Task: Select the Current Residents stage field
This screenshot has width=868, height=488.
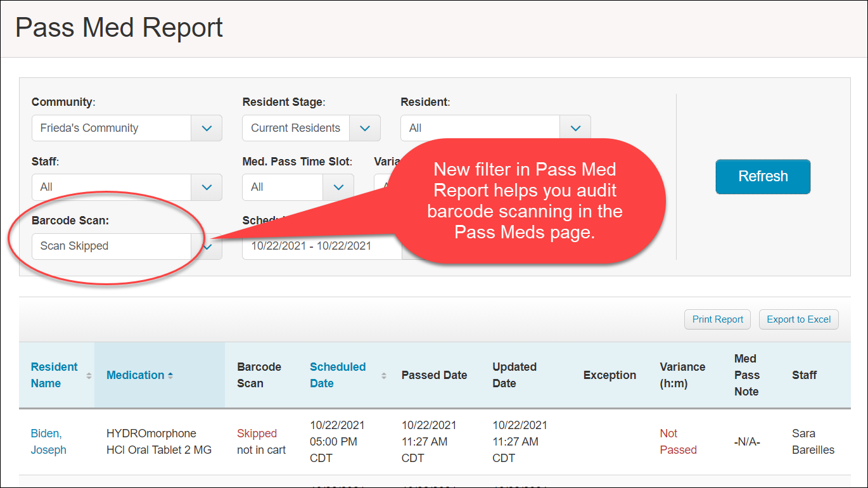Action: [295, 128]
